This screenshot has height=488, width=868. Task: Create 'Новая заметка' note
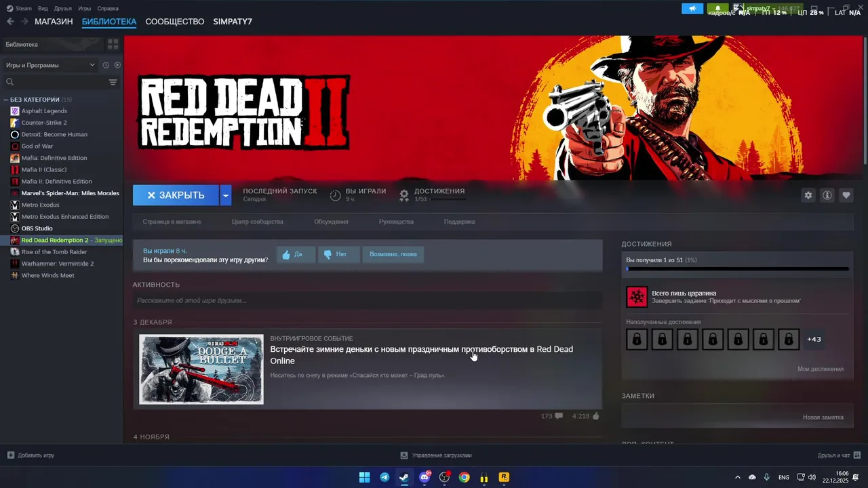click(x=823, y=418)
